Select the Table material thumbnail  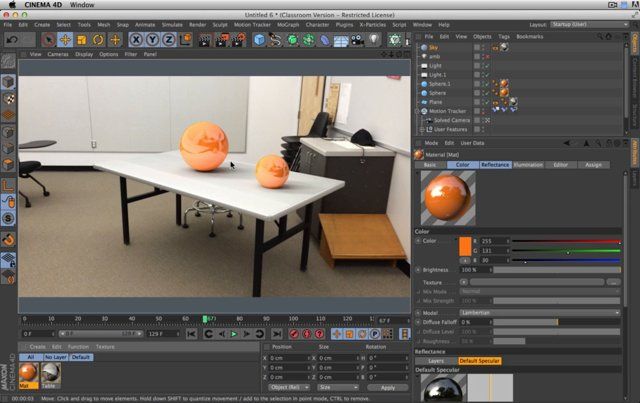[x=51, y=373]
